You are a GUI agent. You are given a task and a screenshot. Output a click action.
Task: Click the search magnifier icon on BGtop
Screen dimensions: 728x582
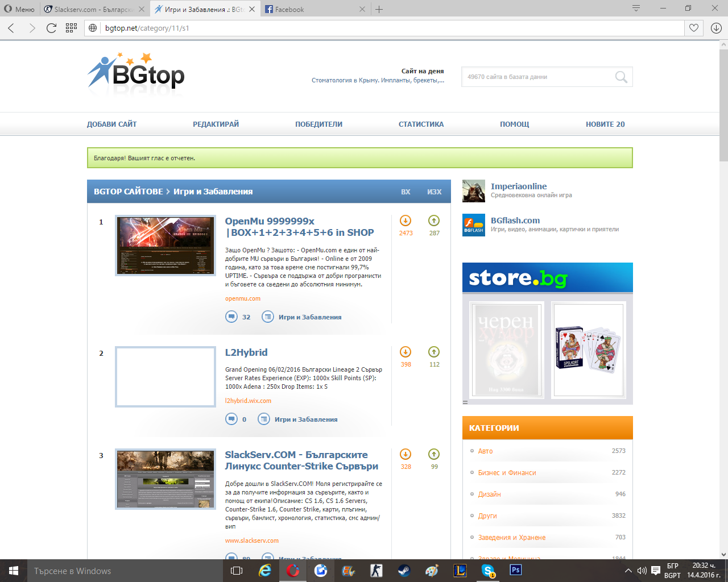click(x=621, y=77)
